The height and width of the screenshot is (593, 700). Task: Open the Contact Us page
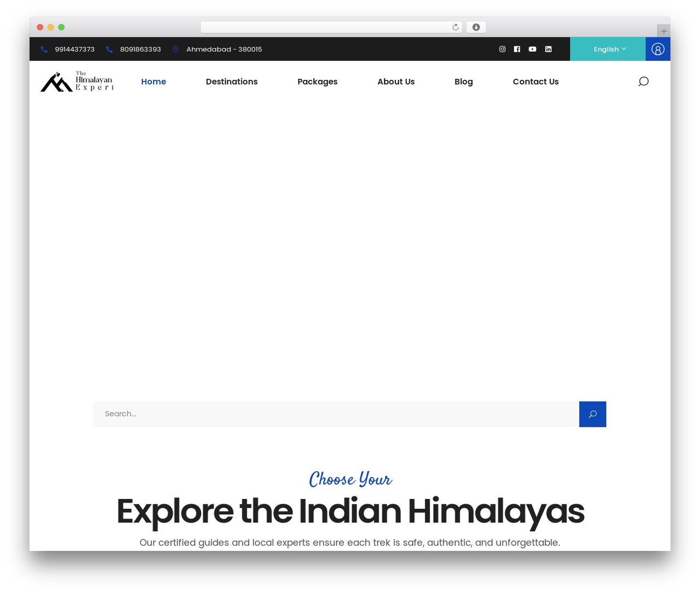click(x=536, y=82)
